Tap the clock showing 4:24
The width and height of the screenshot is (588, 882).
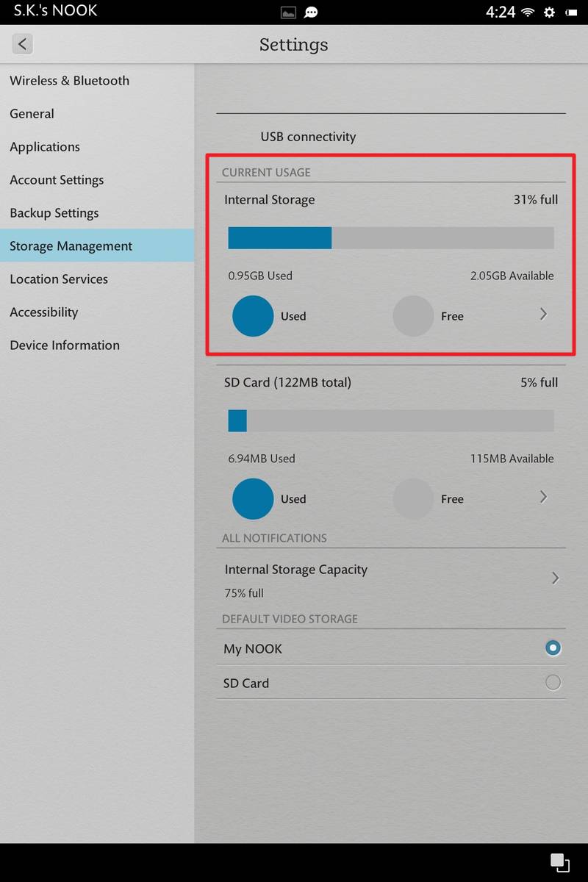coord(501,12)
